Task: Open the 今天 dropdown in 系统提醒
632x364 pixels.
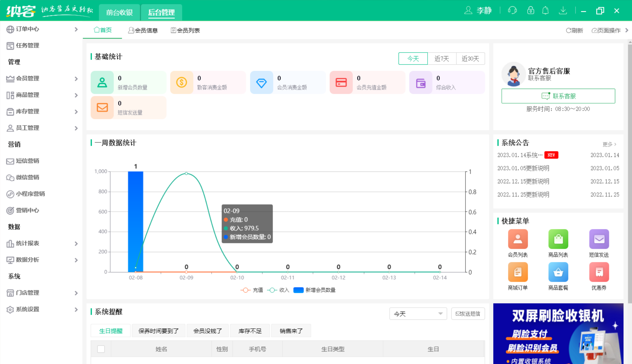Action: (x=418, y=314)
